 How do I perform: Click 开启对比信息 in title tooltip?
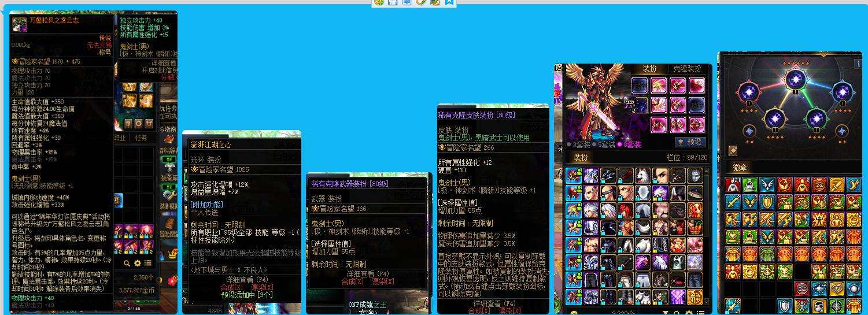coord(159,71)
